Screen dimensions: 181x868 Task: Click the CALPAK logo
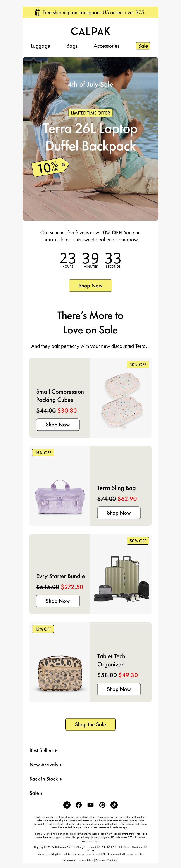point(90,31)
